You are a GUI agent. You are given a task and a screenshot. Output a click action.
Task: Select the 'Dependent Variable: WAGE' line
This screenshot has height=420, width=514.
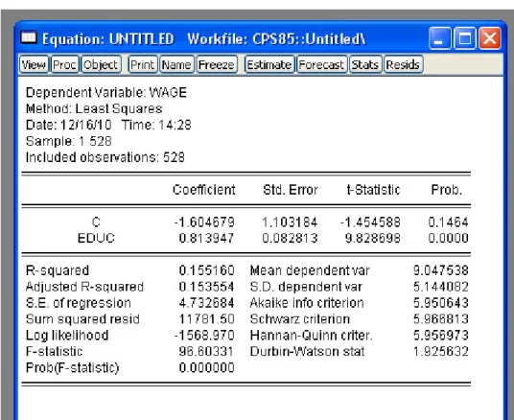[106, 92]
